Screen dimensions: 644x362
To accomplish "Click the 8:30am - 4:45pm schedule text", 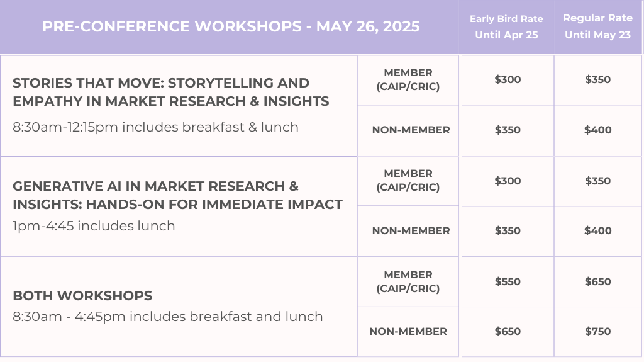I will click(167, 317).
